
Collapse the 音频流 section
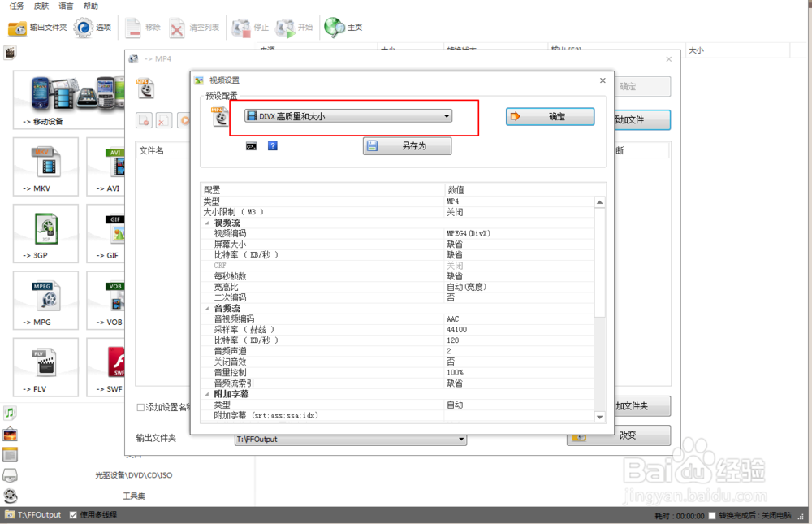point(208,309)
